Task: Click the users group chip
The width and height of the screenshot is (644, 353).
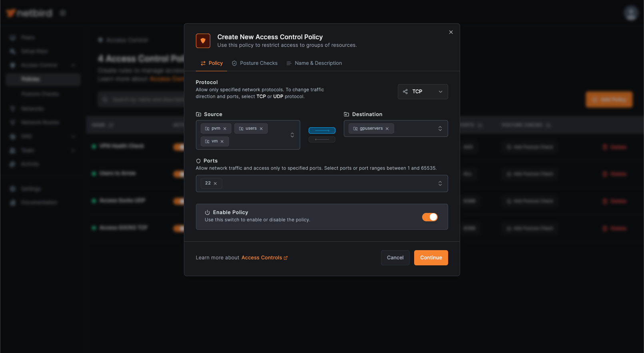Action: (x=251, y=128)
